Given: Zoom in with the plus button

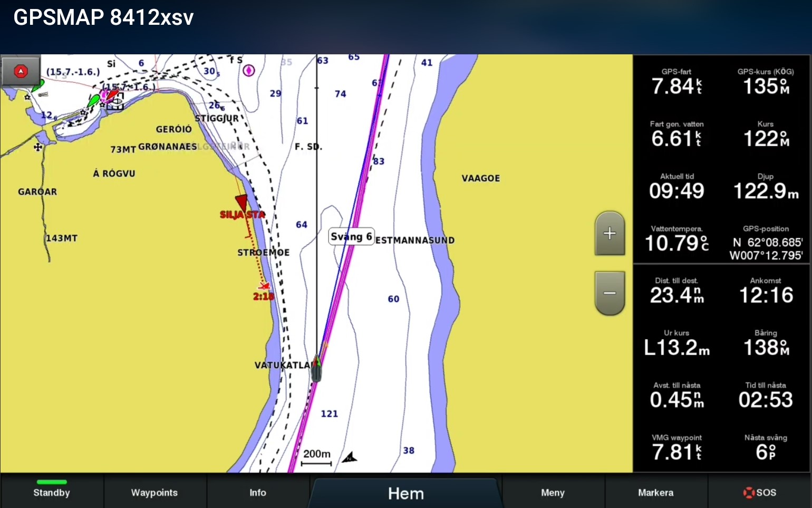Looking at the screenshot, I should (x=610, y=233).
